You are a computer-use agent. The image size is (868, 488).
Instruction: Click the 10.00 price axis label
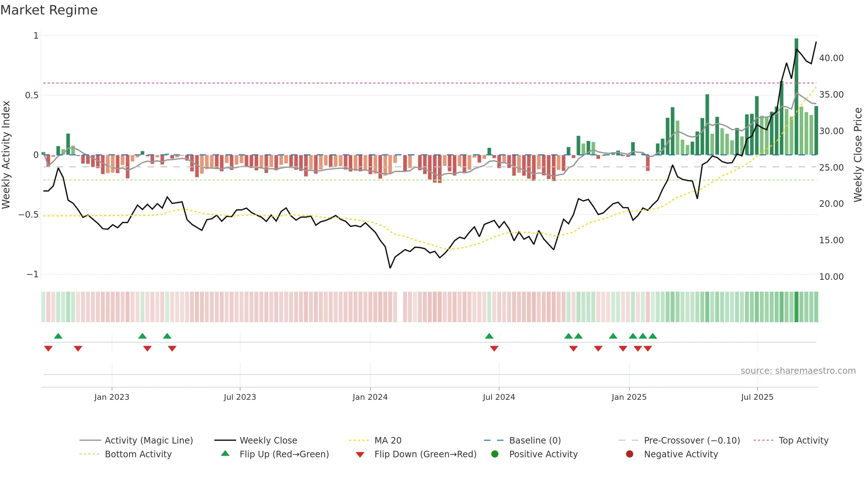(831, 277)
